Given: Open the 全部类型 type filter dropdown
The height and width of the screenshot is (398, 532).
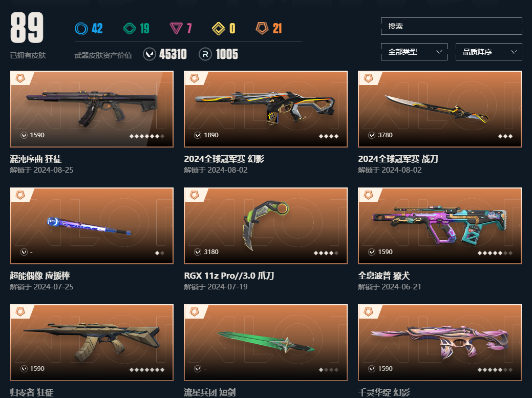Looking at the screenshot, I should pos(414,52).
